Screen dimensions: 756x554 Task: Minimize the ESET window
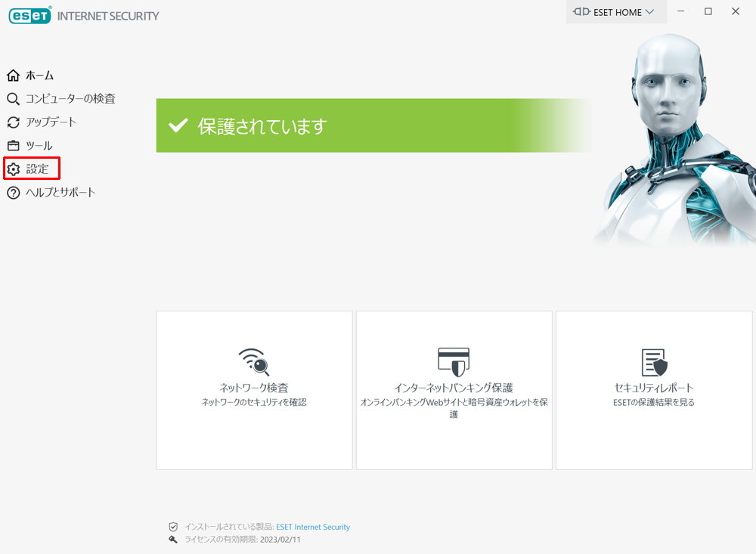tap(681, 11)
